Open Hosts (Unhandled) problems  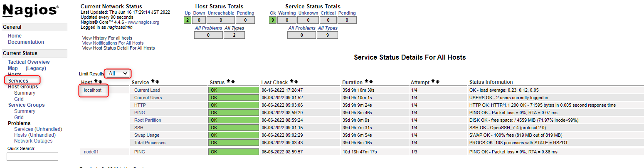click(35, 135)
